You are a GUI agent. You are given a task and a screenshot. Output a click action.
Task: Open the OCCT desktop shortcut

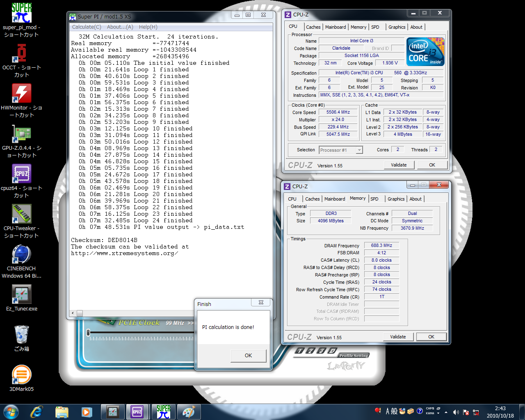pos(21,61)
